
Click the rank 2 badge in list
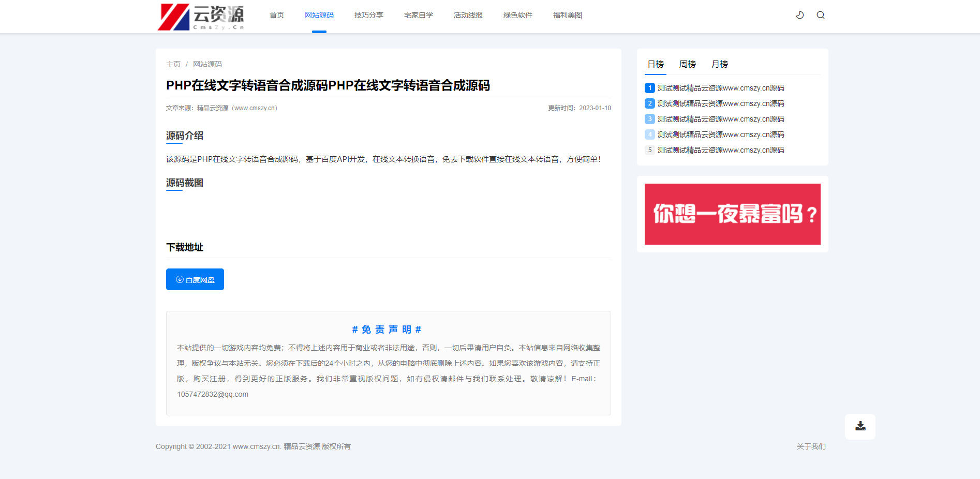650,103
